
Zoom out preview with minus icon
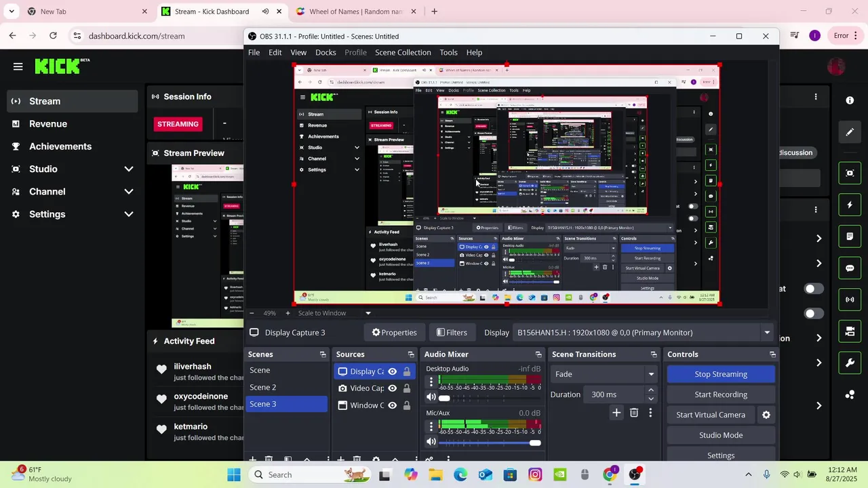click(252, 313)
